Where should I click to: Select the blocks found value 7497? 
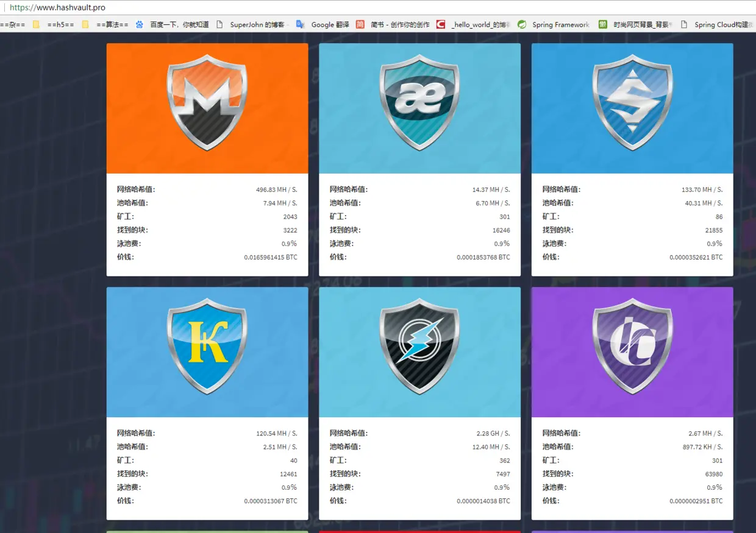click(x=503, y=474)
